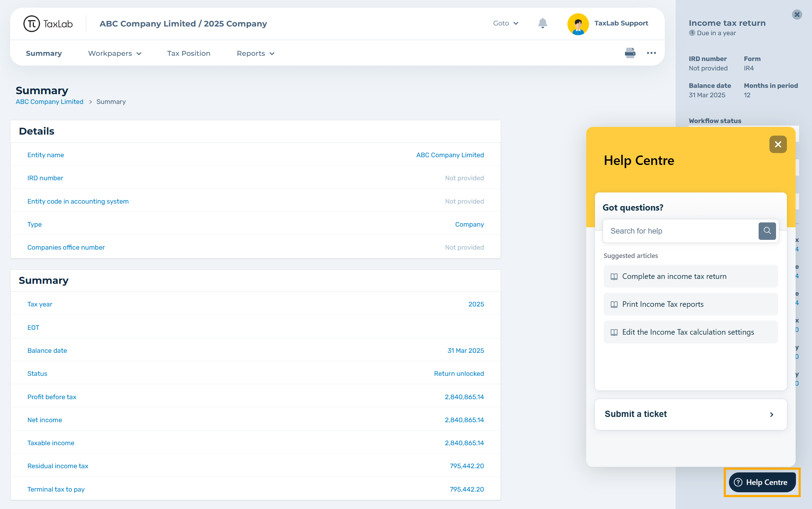This screenshot has width=812, height=509.
Task: Open the Edit the Income Tax calculation settings article
Action: pos(690,332)
